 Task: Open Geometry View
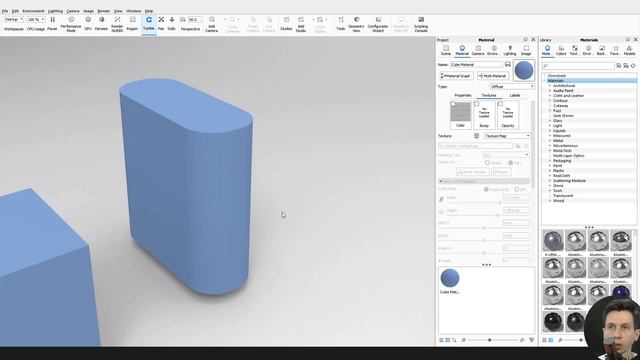pyautogui.click(x=356, y=24)
